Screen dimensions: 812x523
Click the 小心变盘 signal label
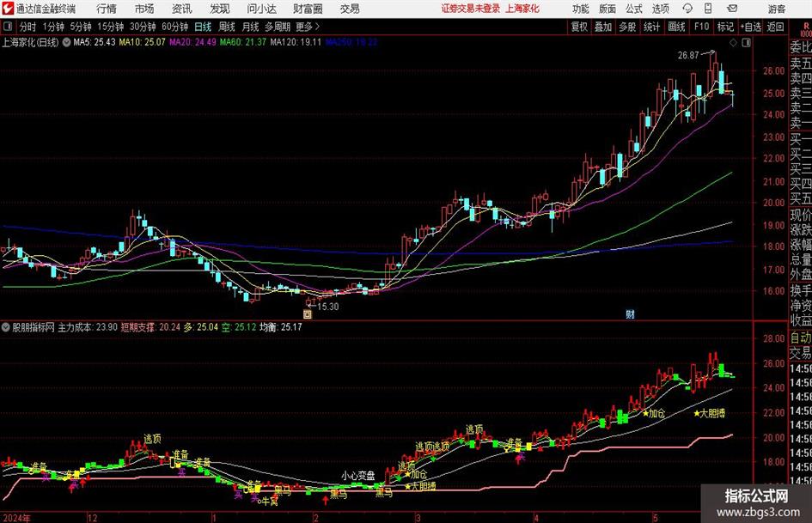click(x=357, y=476)
